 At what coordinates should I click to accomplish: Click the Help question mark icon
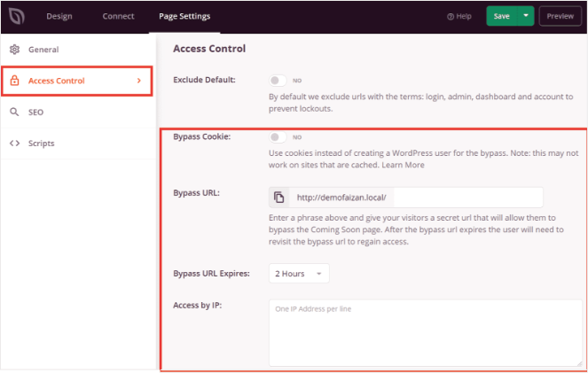pos(451,16)
